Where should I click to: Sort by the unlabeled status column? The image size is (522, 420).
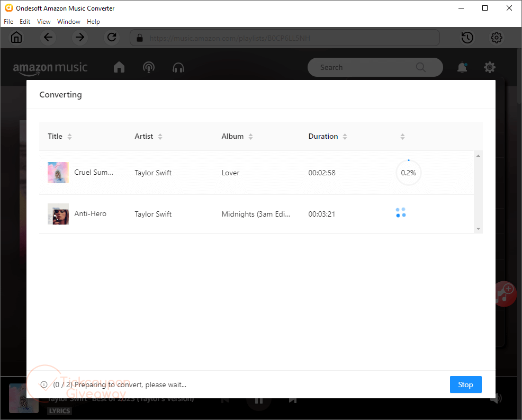tap(402, 137)
